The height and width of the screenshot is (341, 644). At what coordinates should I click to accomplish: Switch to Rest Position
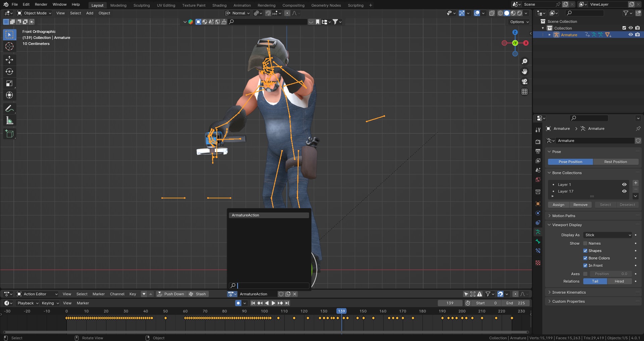[x=615, y=162]
